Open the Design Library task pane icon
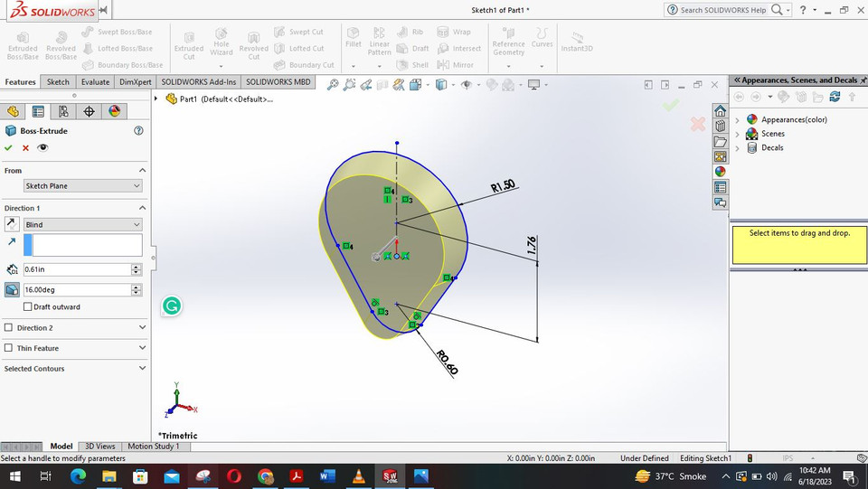The image size is (868, 489). [x=720, y=126]
